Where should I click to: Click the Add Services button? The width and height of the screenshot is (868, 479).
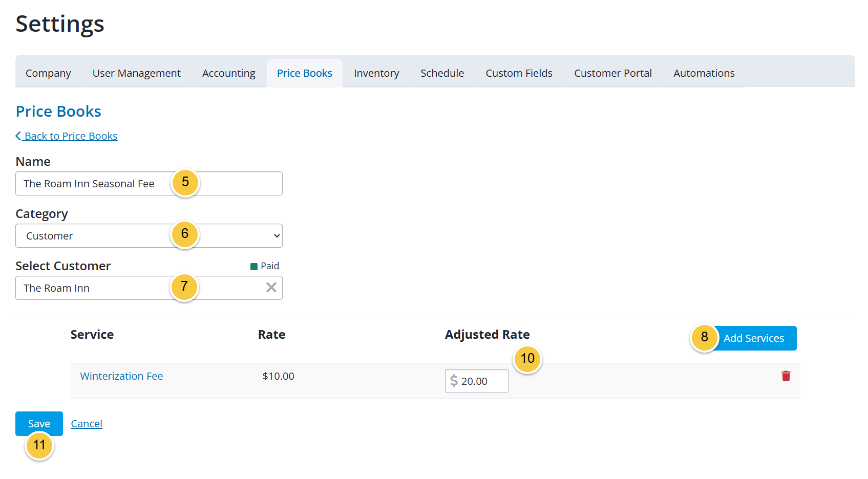coord(754,338)
